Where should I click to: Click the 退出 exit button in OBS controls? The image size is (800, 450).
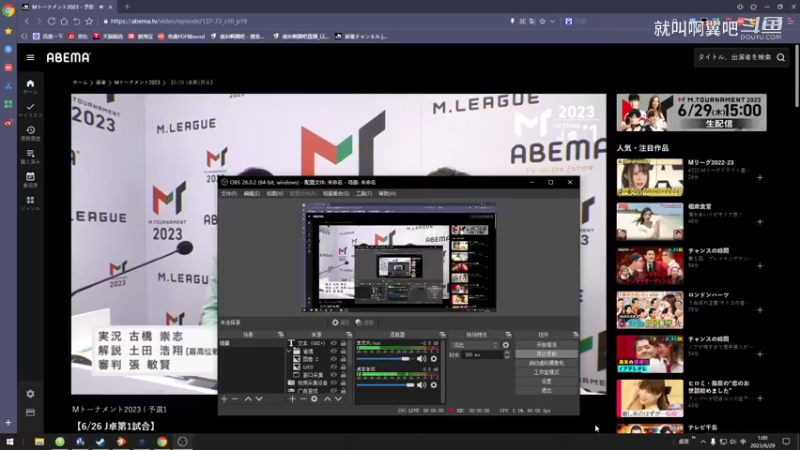coord(546,391)
